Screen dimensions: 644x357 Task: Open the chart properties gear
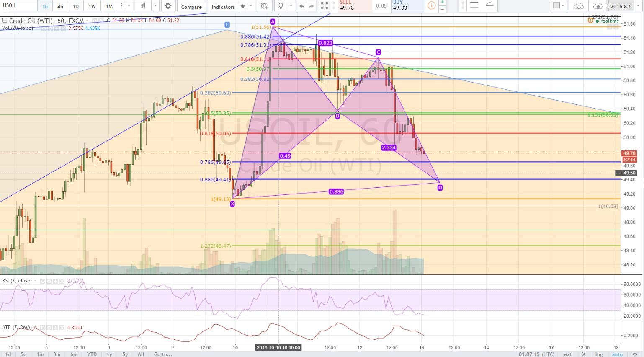(x=168, y=6)
